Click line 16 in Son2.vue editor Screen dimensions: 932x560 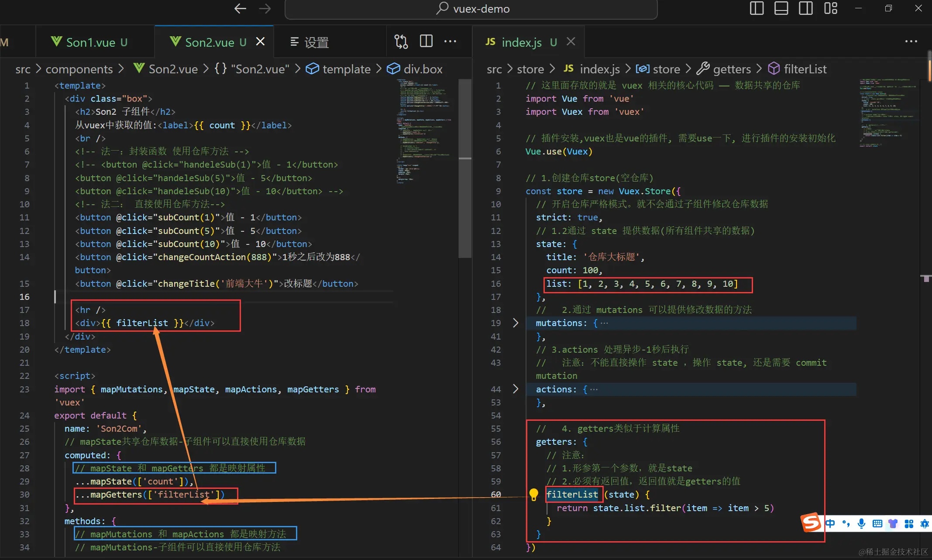pyautogui.click(x=223, y=296)
